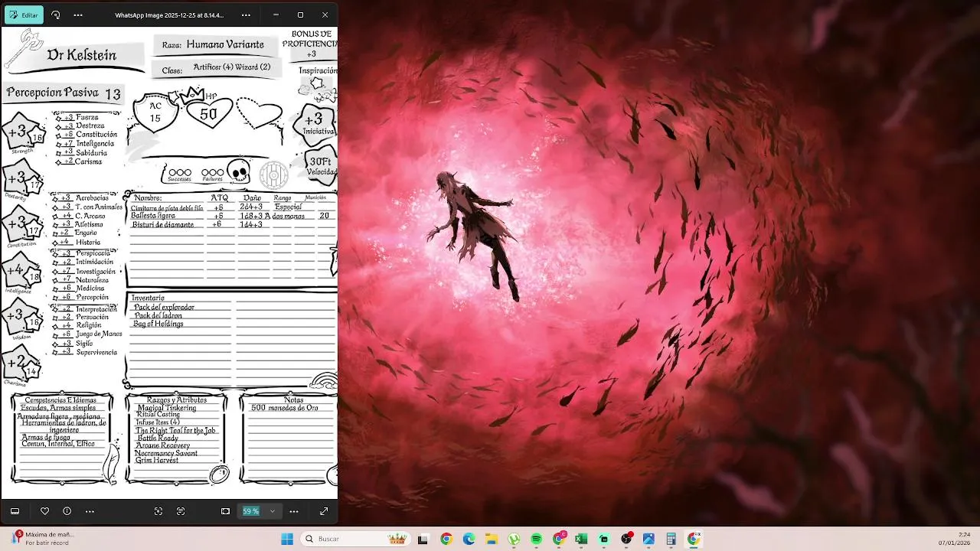Minimize the Photos window

[x=276, y=15]
